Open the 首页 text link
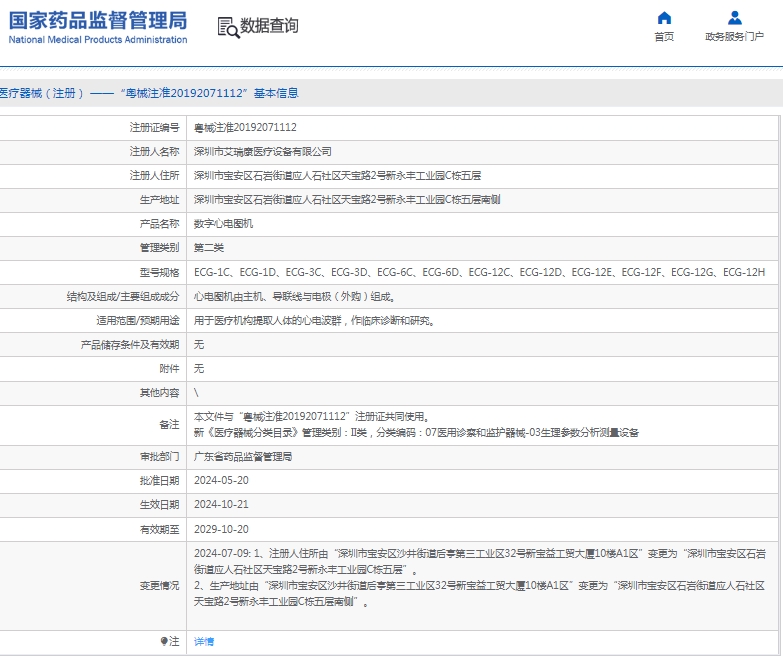 pyautogui.click(x=664, y=36)
